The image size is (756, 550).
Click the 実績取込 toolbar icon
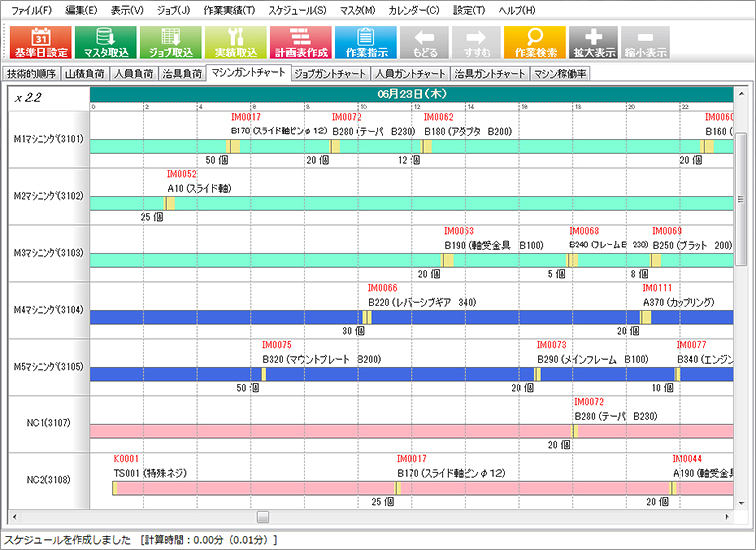tap(235, 41)
